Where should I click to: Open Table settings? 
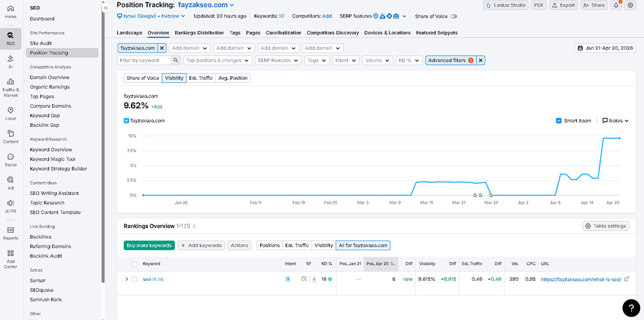606,226
